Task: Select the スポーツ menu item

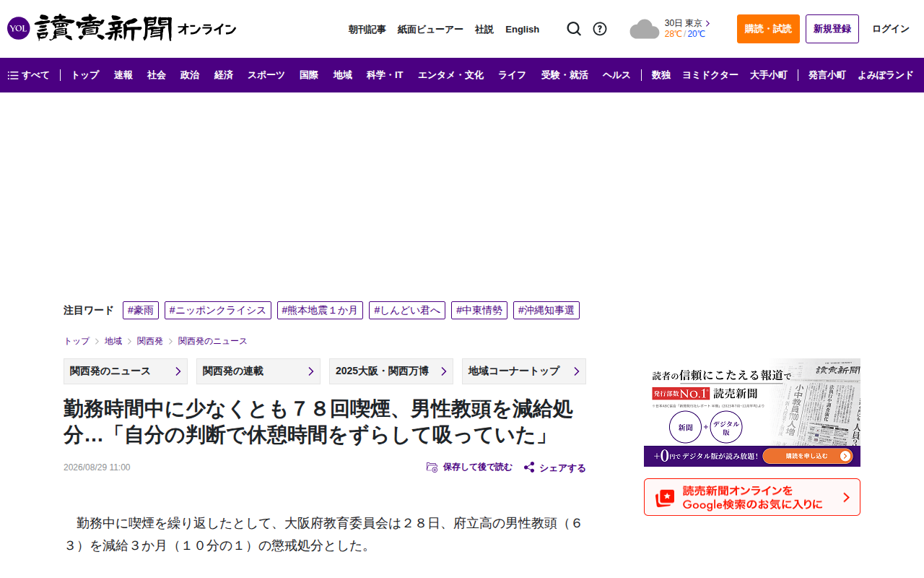Action: (x=266, y=75)
